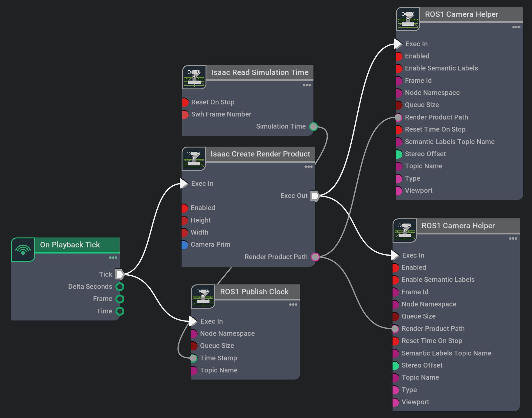Screen dimensions: 532x418
Task: Click Render Product Path port on upper Camera Helper
Action: tap(398, 118)
